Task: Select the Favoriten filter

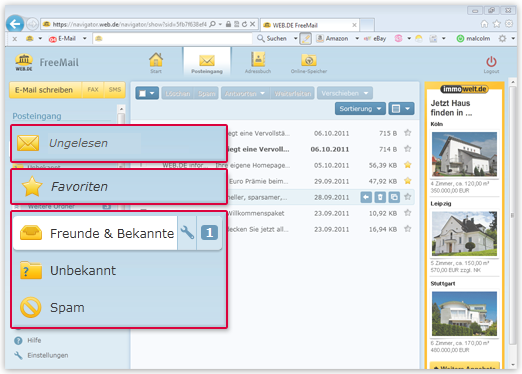Action: pyautogui.click(x=119, y=186)
